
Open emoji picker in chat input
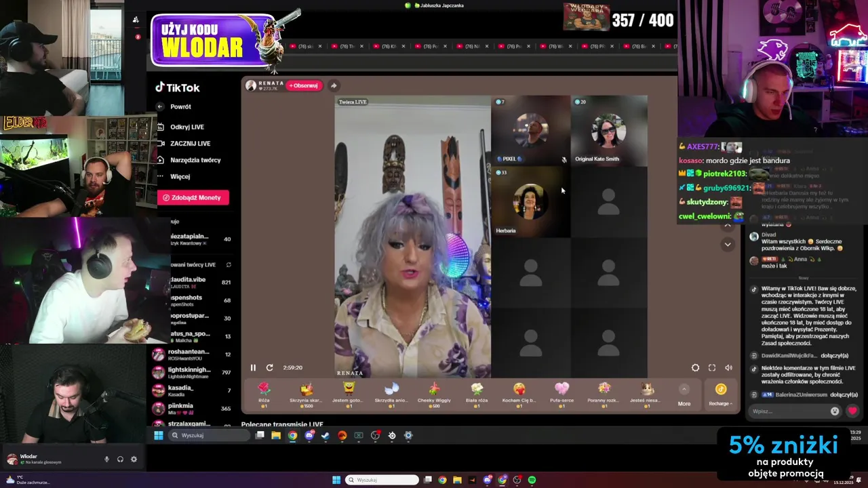(x=835, y=411)
